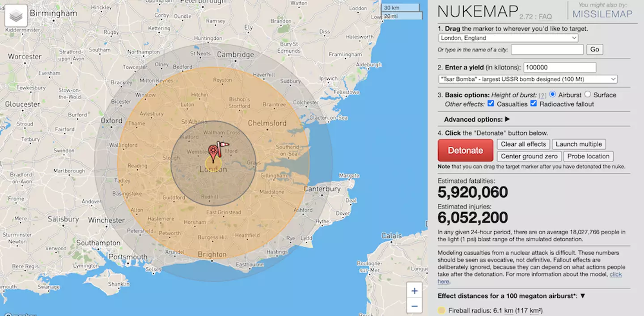Click the zoom in plus control
Image resolution: width=644 pixels, height=316 pixels.
coord(415,290)
